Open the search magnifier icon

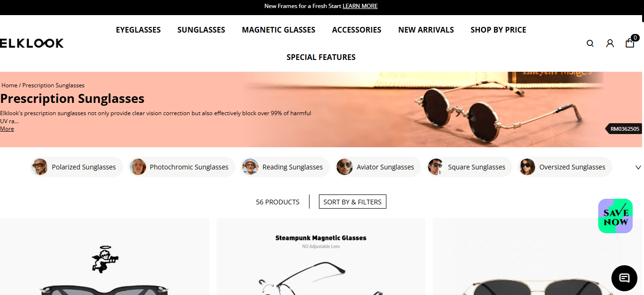[x=590, y=43]
